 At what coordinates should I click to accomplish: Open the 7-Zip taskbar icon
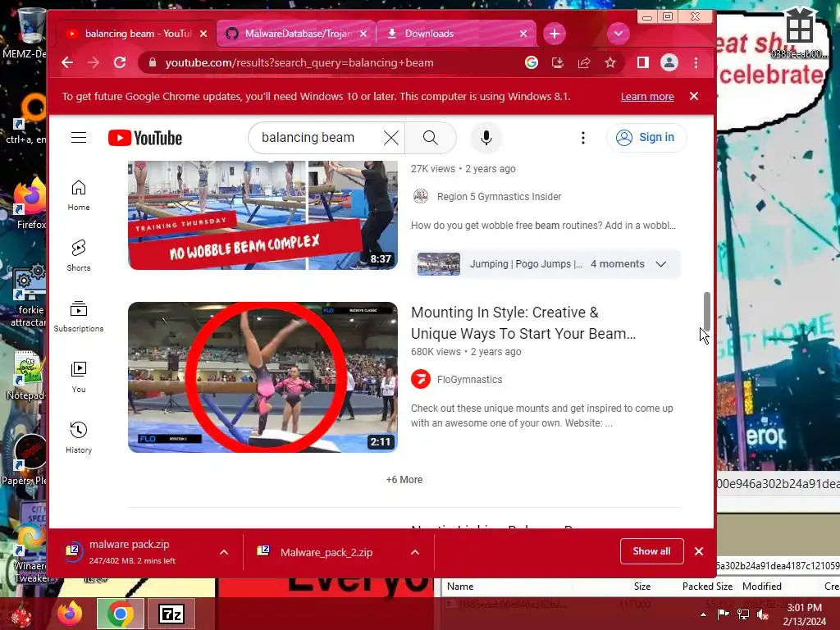click(171, 614)
